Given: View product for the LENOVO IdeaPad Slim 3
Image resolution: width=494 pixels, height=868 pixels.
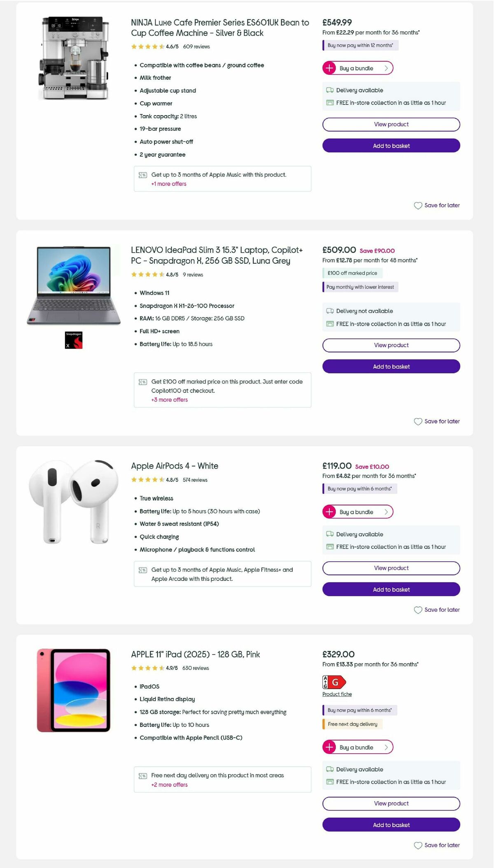Looking at the screenshot, I should 391,345.
